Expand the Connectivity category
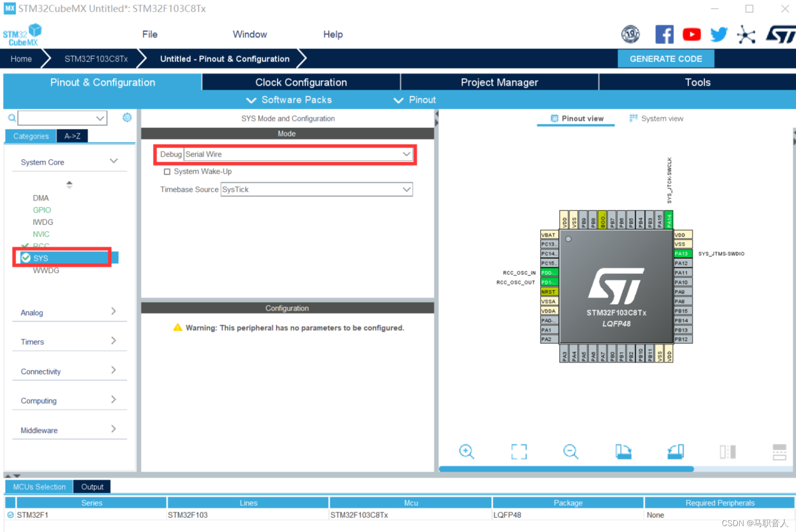 pyautogui.click(x=113, y=370)
